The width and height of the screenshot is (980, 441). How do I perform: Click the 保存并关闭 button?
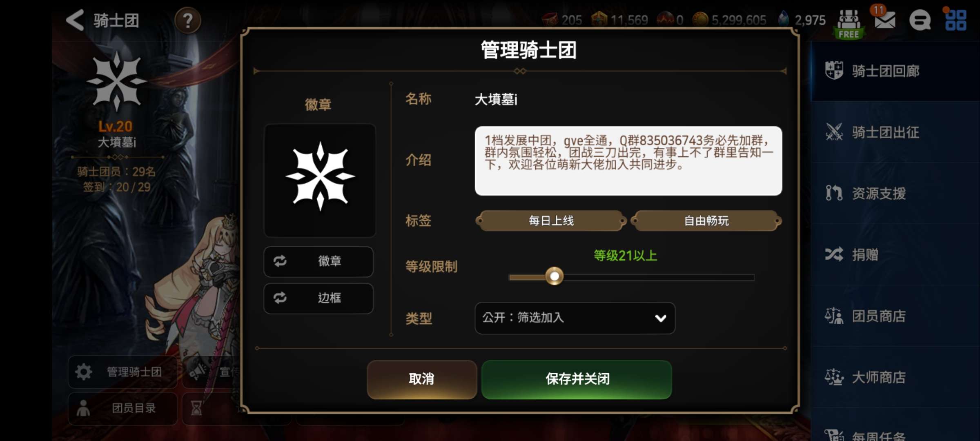point(577,379)
